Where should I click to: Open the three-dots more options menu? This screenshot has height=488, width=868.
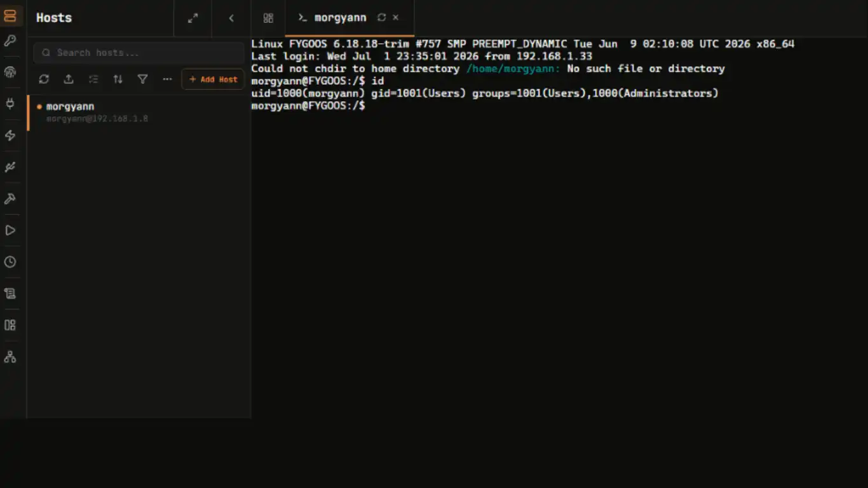pos(167,79)
